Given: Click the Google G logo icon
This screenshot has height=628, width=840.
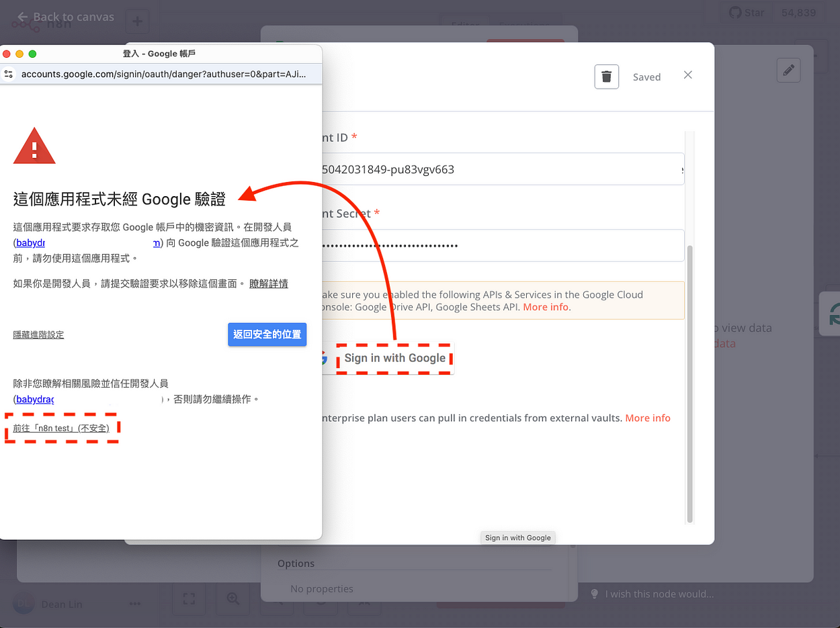Looking at the screenshot, I should tap(323, 358).
